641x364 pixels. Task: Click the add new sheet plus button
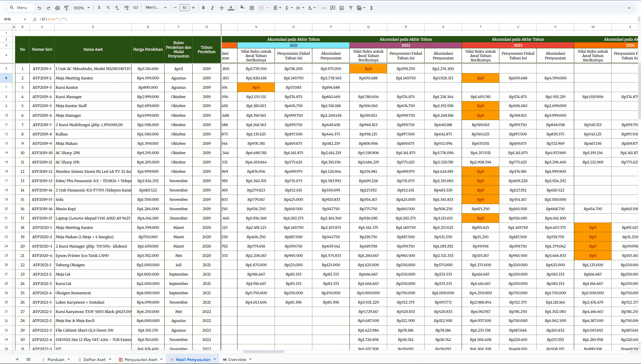(17, 359)
